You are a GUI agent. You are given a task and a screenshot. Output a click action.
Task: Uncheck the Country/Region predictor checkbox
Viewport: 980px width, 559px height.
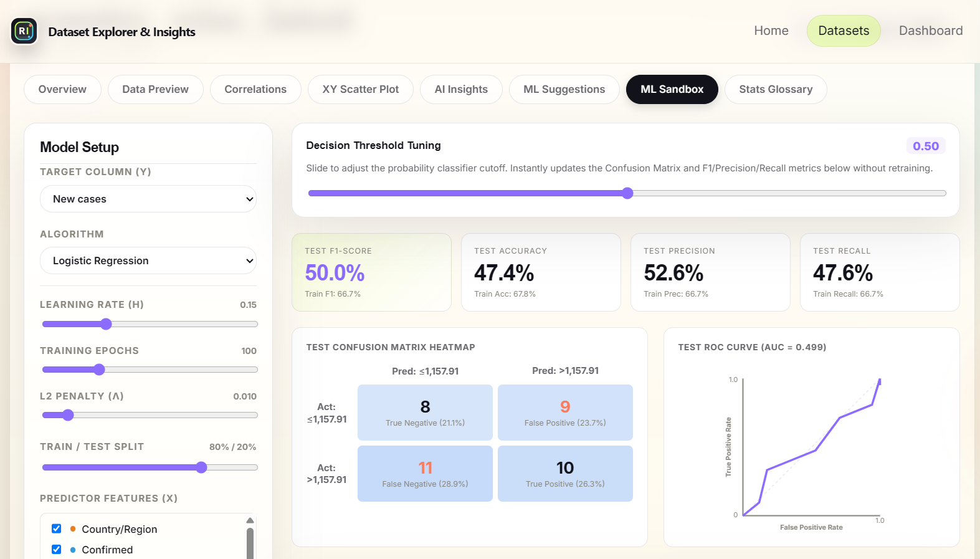(x=57, y=528)
